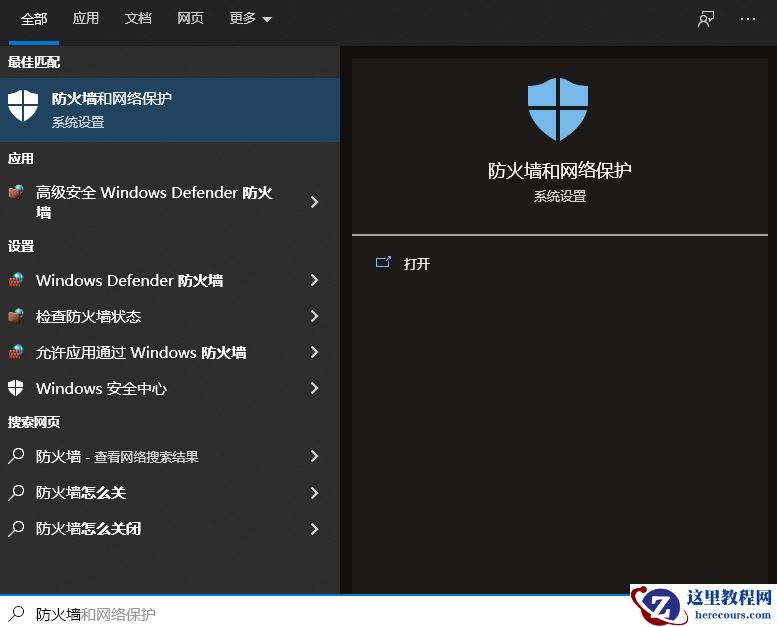Open 允许应用通过 Windows 防火墙 result
Image resolution: width=777 pixels, height=627 pixels.
point(170,352)
